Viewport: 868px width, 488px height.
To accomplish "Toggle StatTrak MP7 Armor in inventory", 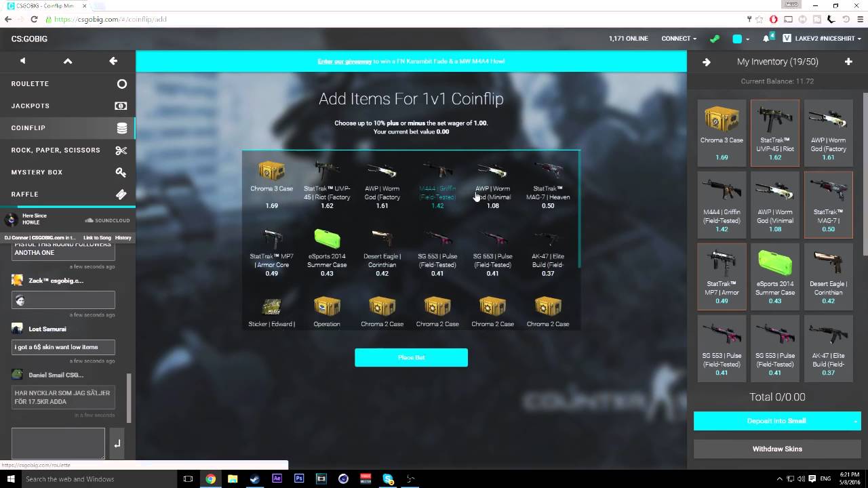I will 722,277.
